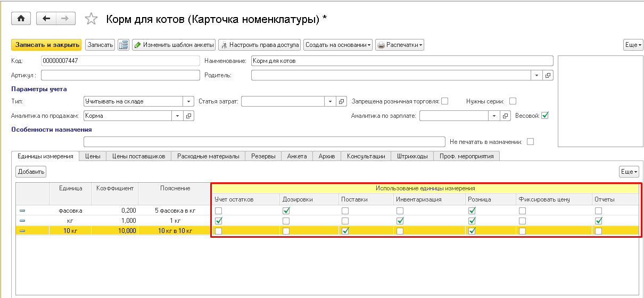The image size is (644, 298).
Task: Open the Родитель field selection icon
Action: click(x=548, y=75)
